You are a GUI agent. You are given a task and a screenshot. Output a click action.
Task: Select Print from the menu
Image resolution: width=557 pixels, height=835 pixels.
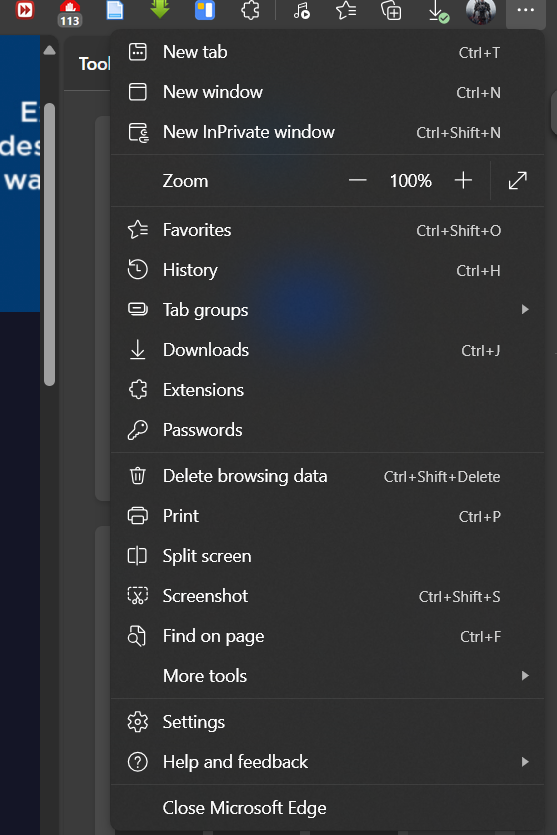point(327,516)
